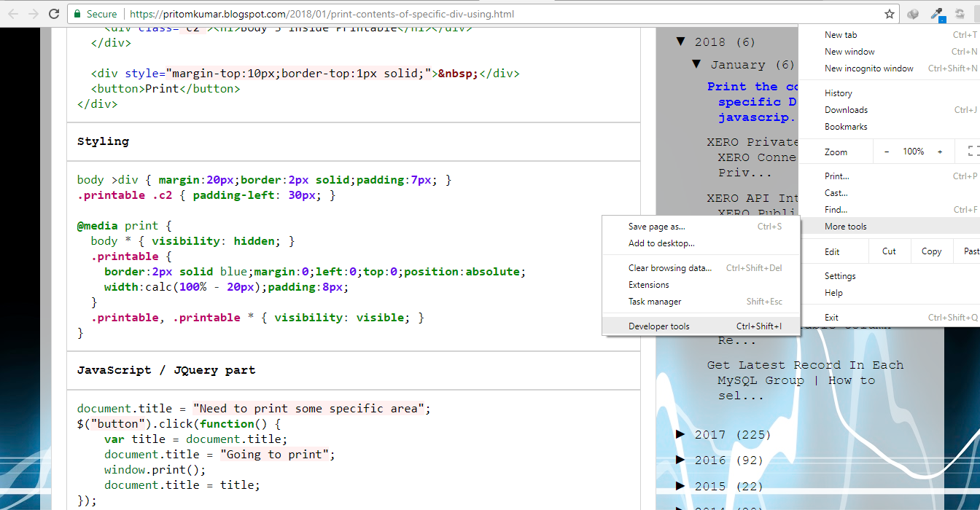
Task: Bookmark this page with star icon
Action: pos(890,14)
